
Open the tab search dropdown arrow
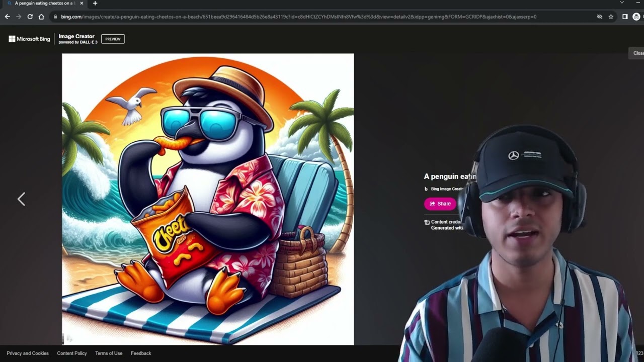point(621,3)
